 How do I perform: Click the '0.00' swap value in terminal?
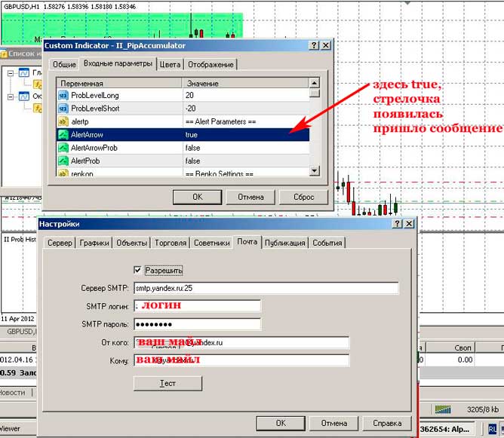465,360
